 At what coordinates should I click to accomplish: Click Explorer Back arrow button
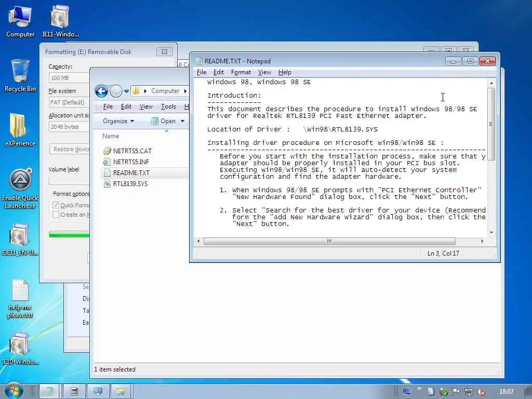pyautogui.click(x=101, y=91)
